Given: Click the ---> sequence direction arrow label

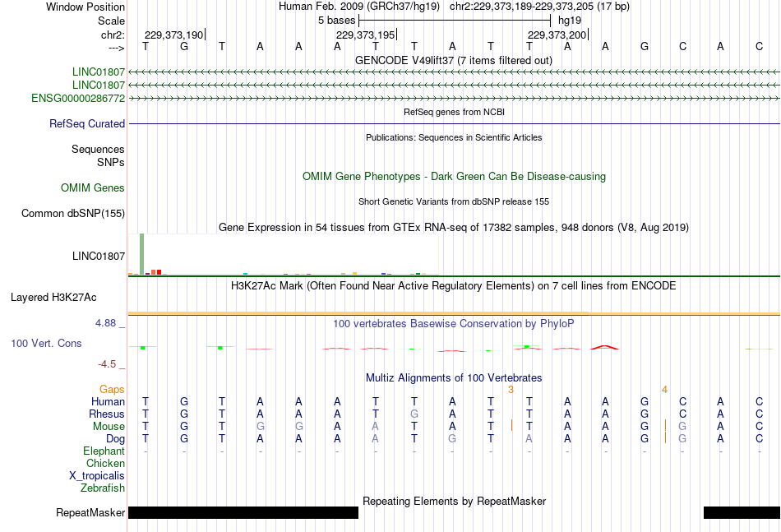Looking at the screenshot, I should (x=117, y=48).
